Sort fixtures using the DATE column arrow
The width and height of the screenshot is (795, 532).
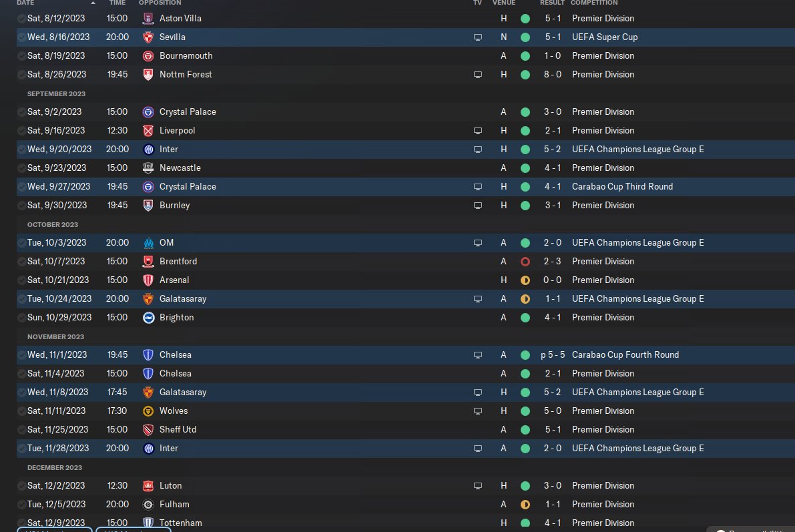pos(93,3)
